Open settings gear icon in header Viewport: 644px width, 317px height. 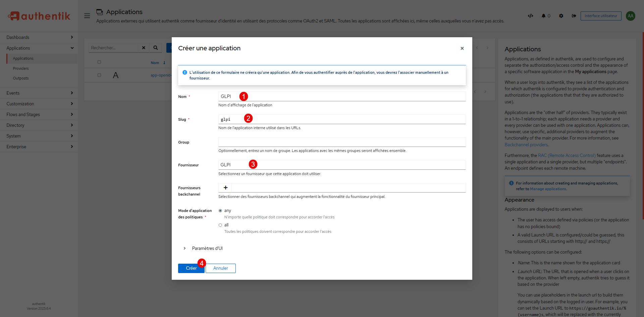tap(561, 16)
